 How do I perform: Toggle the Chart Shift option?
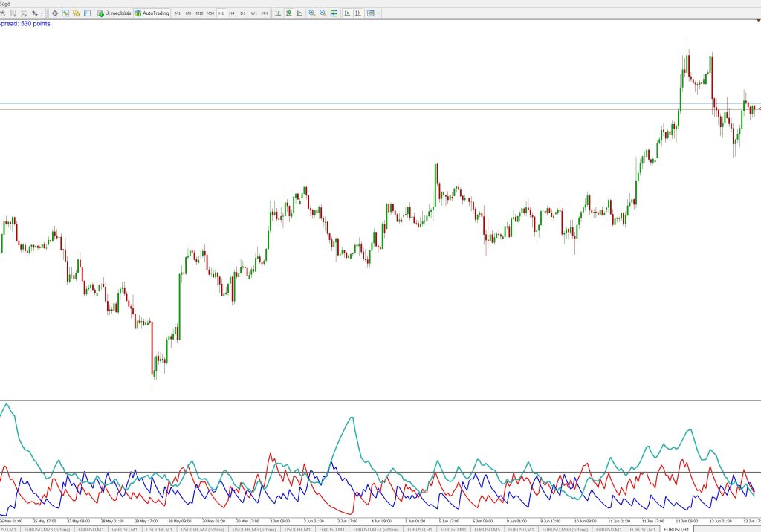pyautogui.click(x=358, y=13)
